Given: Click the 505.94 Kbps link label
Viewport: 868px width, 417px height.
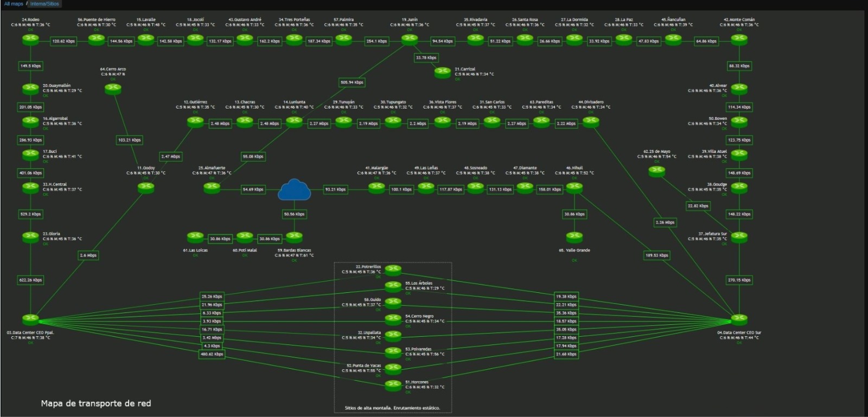Looking at the screenshot, I should [352, 82].
